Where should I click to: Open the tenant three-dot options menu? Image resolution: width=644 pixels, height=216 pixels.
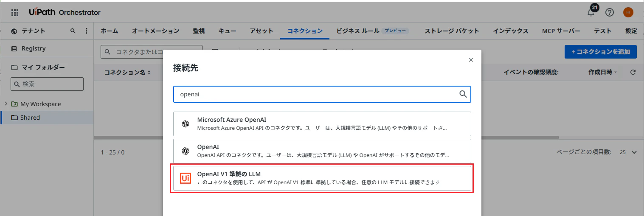pyautogui.click(x=87, y=31)
